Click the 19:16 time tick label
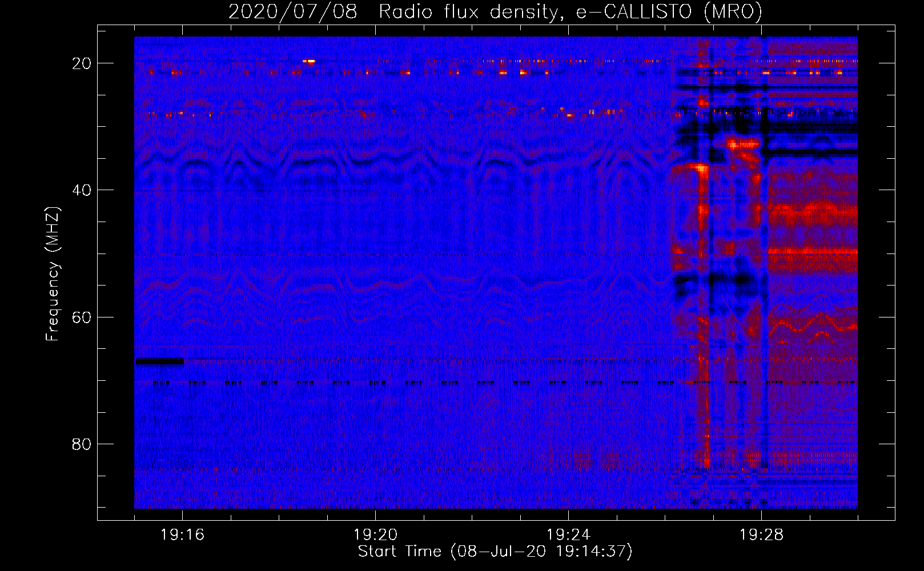 (x=182, y=535)
